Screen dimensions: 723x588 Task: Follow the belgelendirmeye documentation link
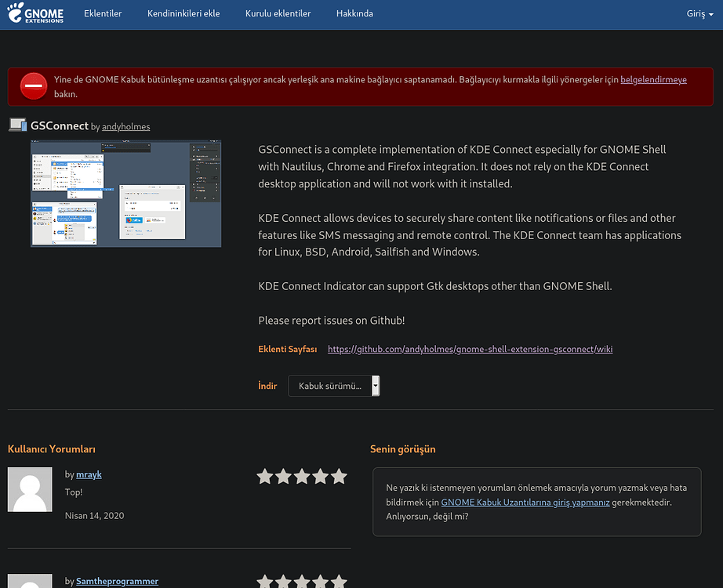coord(653,80)
